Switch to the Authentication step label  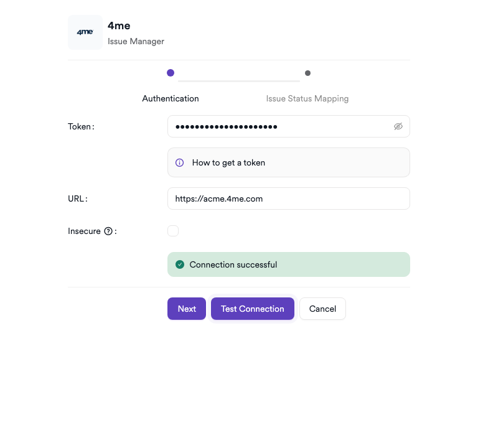[x=171, y=98]
